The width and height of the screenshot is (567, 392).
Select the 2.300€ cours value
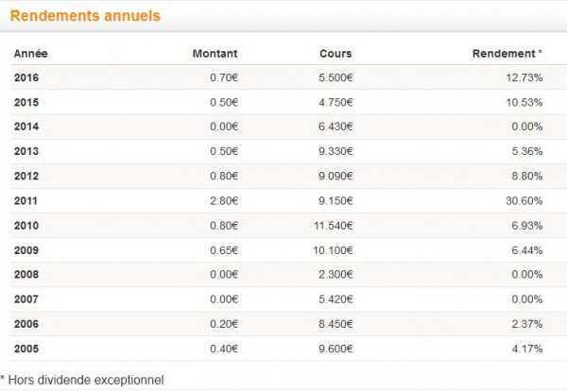point(335,274)
